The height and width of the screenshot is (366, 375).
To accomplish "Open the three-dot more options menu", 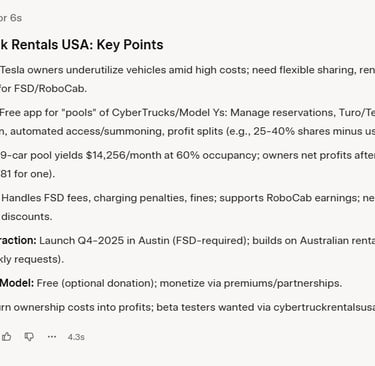I will [x=52, y=337].
